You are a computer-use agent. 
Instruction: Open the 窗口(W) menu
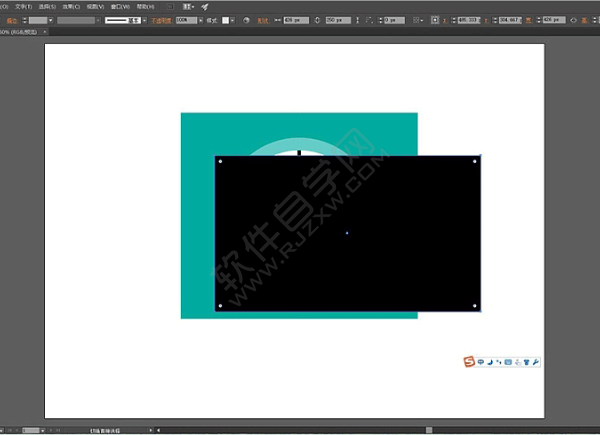[120, 7]
